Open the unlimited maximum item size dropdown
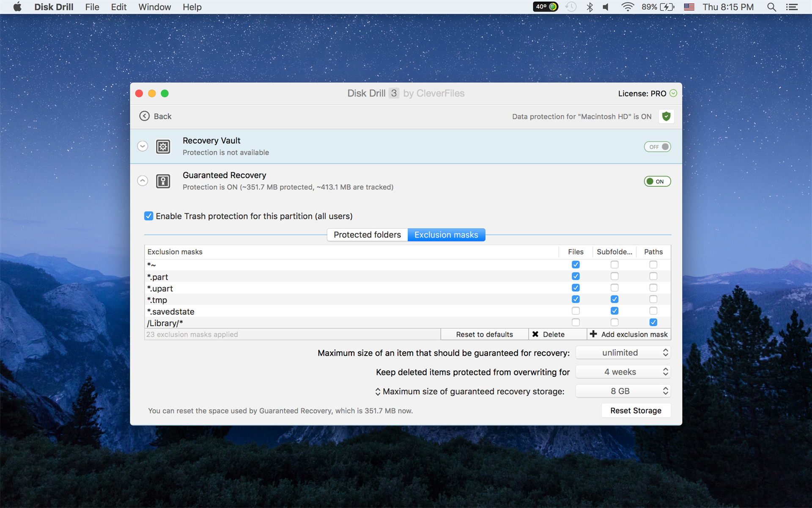This screenshot has height=508, width=812. [623, 353]
